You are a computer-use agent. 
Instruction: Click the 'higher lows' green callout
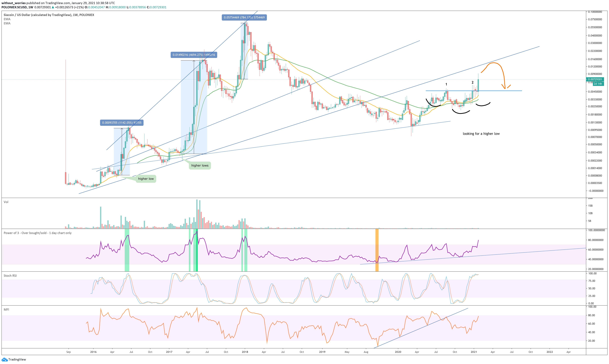200,166
